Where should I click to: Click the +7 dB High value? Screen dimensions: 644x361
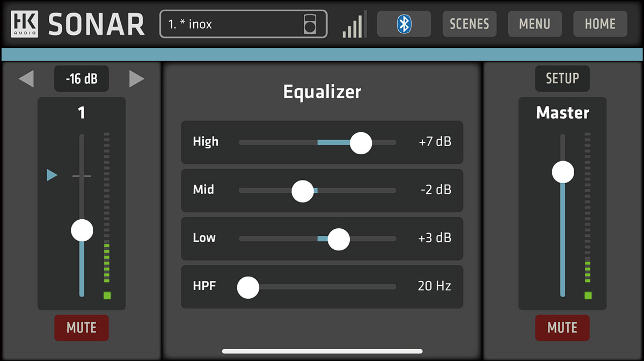click(435, 142)
